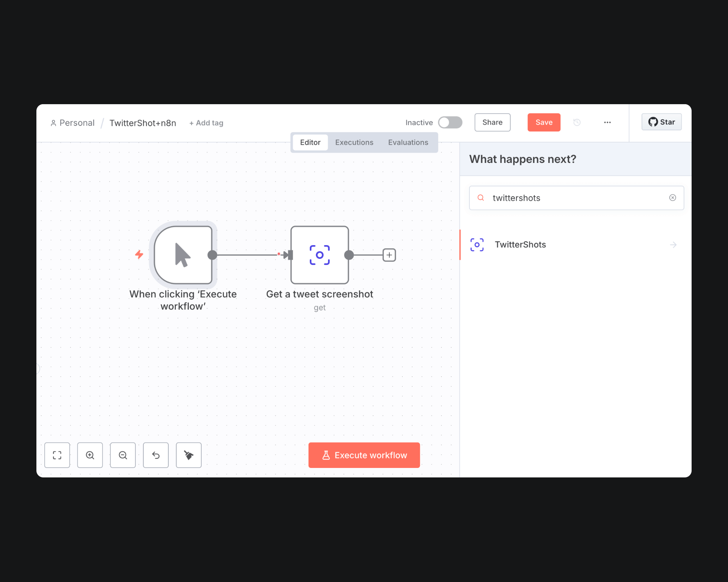The height and width of the screenshot is (582, 728).
Task: Click the 'Get a tweet screenshot' label
Action: 320,294
